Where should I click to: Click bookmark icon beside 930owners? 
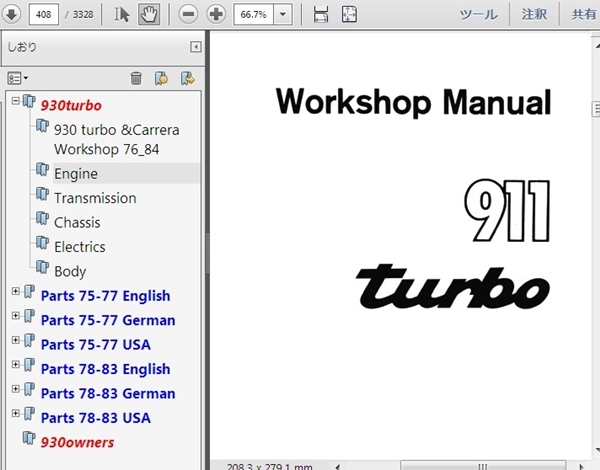coord(29,438)
